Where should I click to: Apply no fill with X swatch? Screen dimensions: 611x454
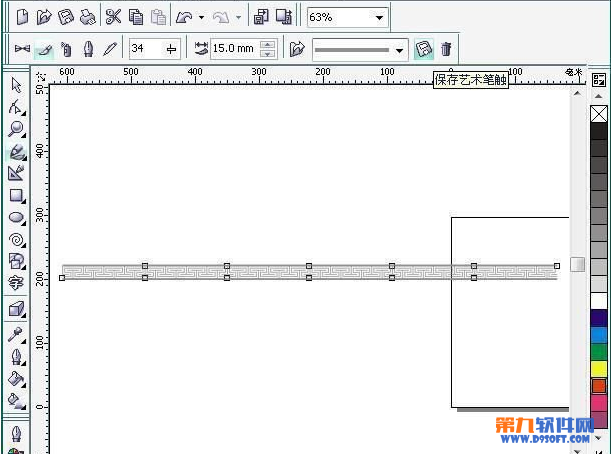(599, 114)
